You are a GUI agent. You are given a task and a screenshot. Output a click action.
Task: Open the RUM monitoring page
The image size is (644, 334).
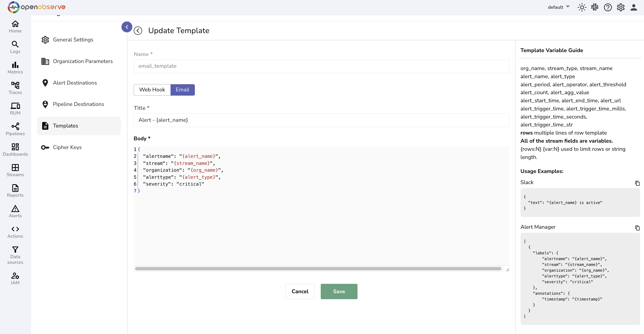click(x=15, y=108)
